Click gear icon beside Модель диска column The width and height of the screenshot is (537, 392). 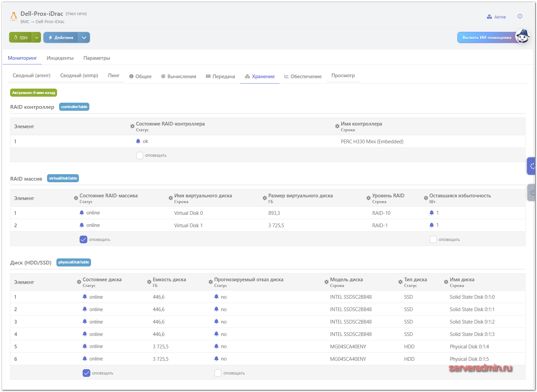click(x=326, y=282)
